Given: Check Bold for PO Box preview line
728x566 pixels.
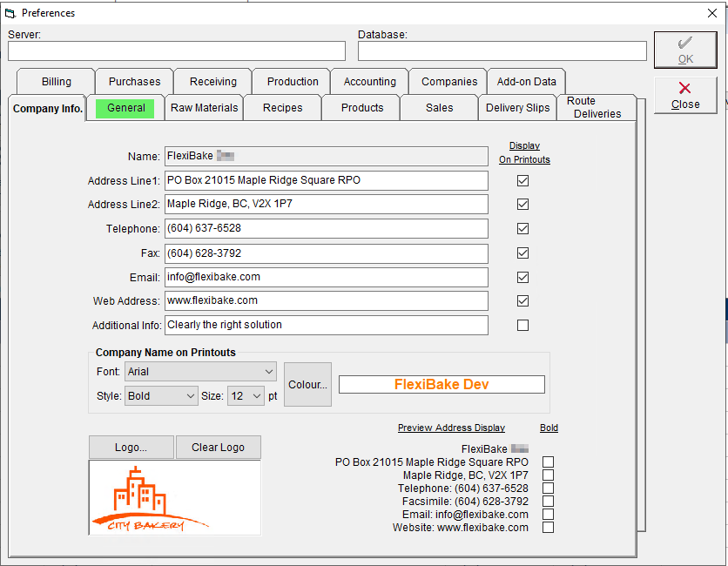Looking at the screenshot, I should 549,462.
